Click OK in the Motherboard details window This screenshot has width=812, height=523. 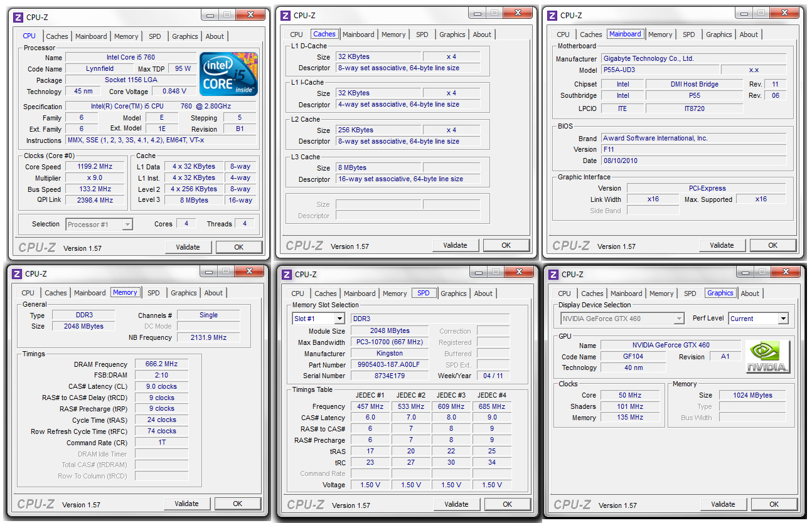(x=773, y=245)
